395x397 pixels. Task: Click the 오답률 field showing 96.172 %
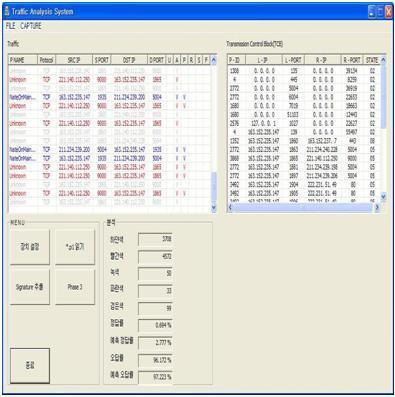coord(155,360)
